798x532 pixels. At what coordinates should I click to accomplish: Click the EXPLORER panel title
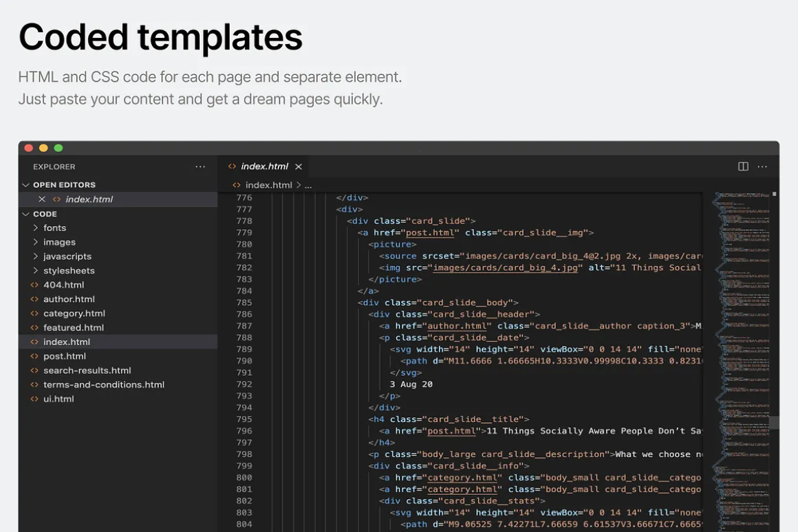54,167
